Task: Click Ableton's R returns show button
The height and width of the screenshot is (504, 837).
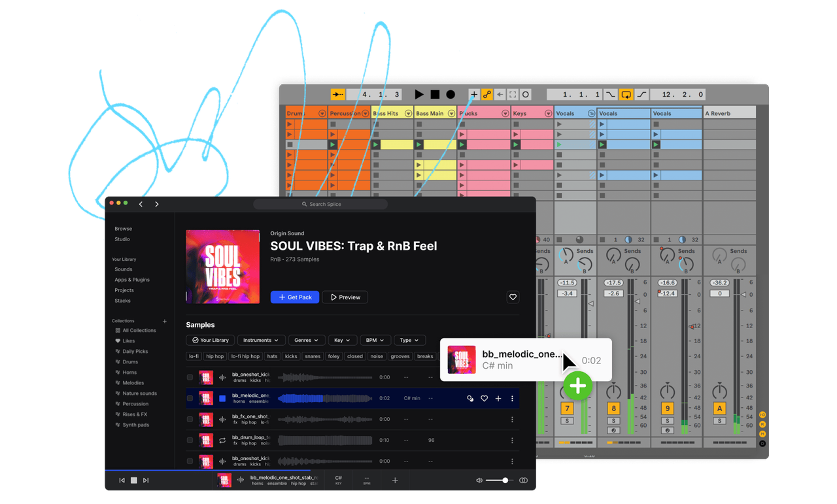Action: [762, 424]
